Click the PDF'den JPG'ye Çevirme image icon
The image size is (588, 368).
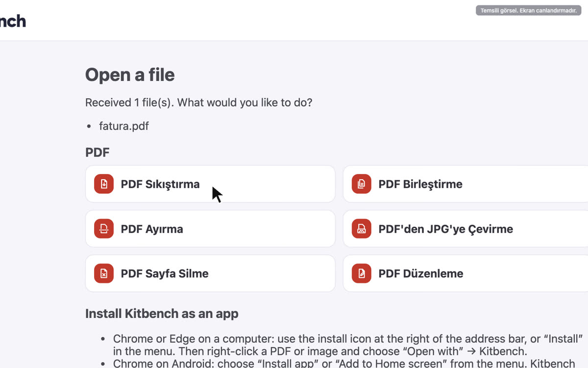pos(362,229)
